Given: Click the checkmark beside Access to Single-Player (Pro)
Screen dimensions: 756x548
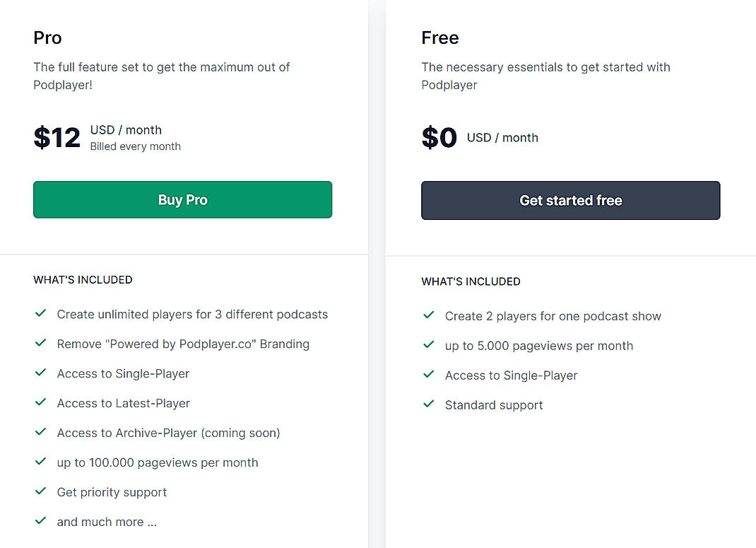Looking at the screenshot, I should coord(40,373).
